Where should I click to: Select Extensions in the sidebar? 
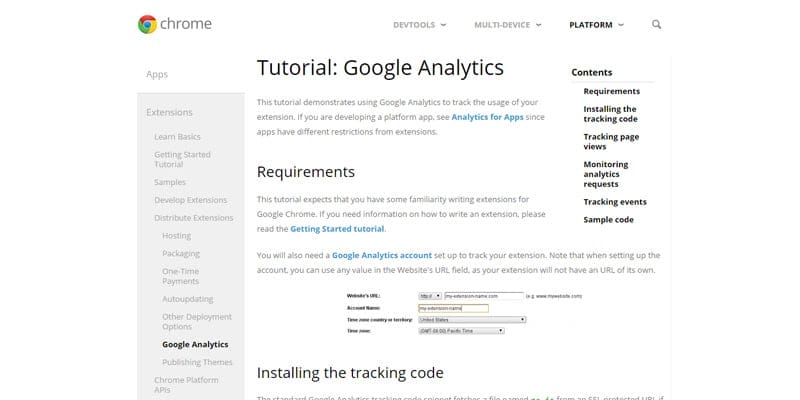tap(169, 112)
